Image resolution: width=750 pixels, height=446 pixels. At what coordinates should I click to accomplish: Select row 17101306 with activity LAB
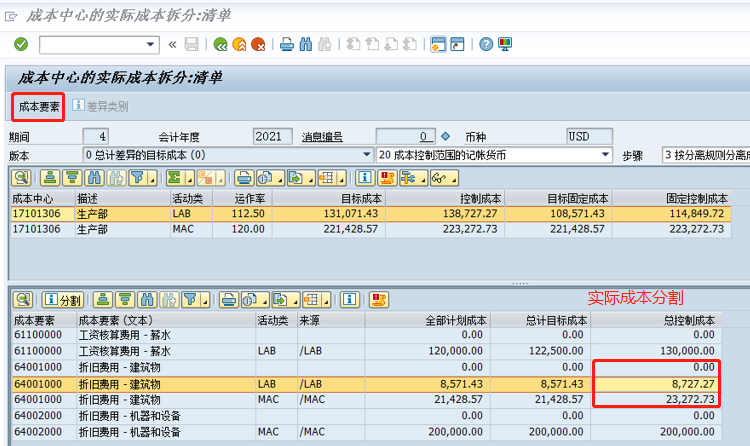371,214
